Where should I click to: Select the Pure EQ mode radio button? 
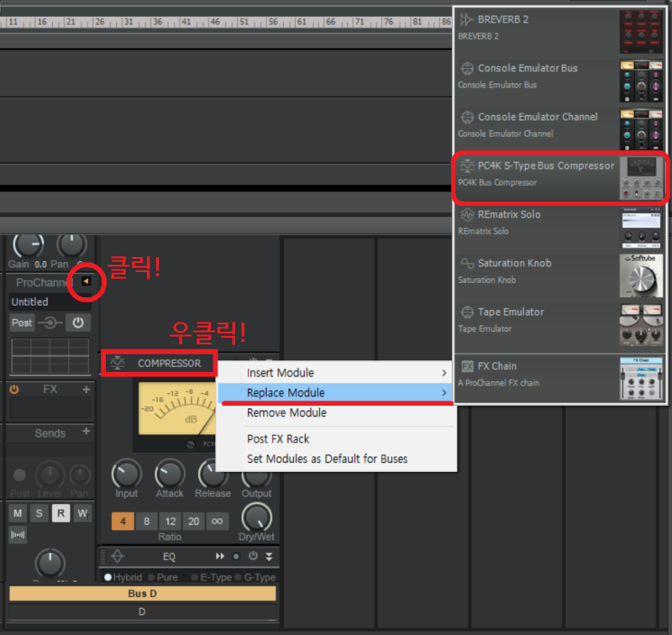[152, 577]
